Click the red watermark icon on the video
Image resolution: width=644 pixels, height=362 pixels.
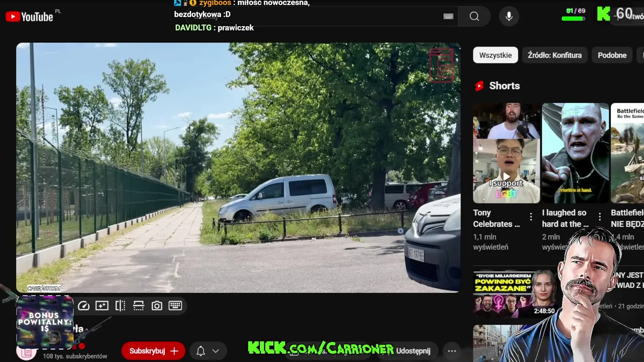click(442, 65)
